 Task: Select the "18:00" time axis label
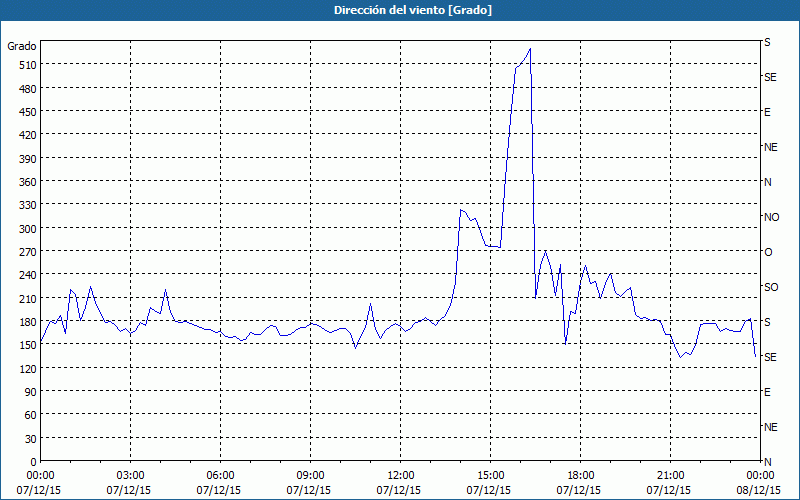[x=581, y=476]
